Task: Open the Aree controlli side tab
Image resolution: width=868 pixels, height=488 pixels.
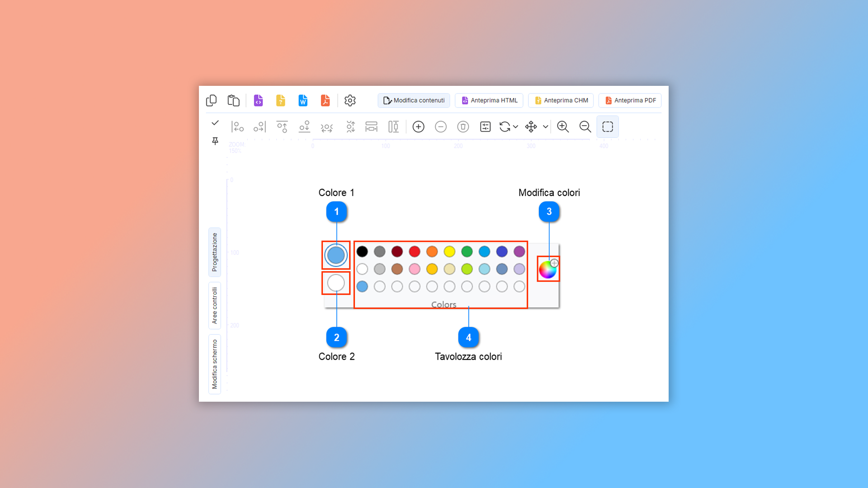Action: coord(215,305)
